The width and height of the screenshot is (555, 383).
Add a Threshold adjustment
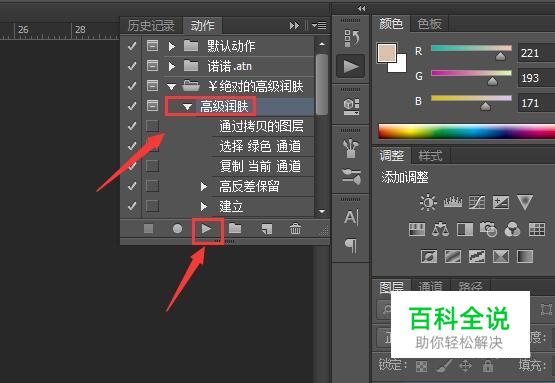[x=477, y=256]
